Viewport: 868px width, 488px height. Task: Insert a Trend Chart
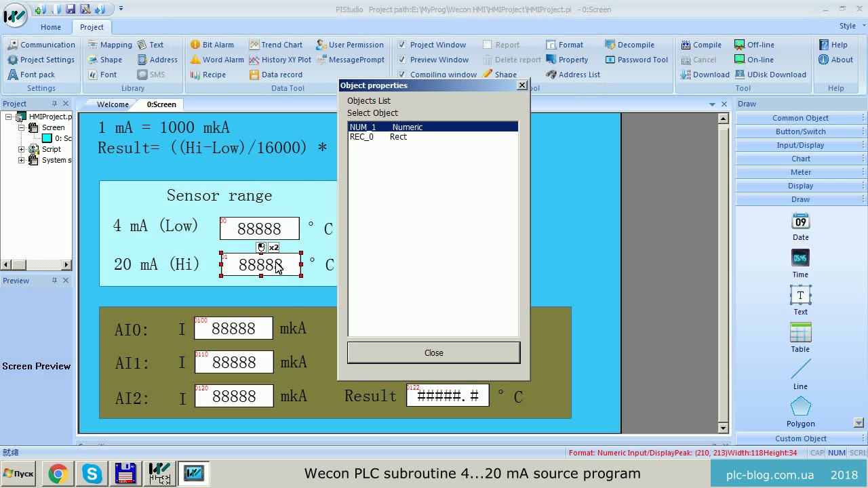click(275, 45)
